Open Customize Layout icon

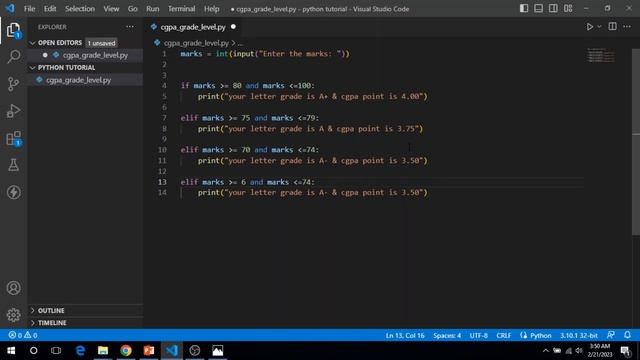pyautogui.click(x=568, y=8)
